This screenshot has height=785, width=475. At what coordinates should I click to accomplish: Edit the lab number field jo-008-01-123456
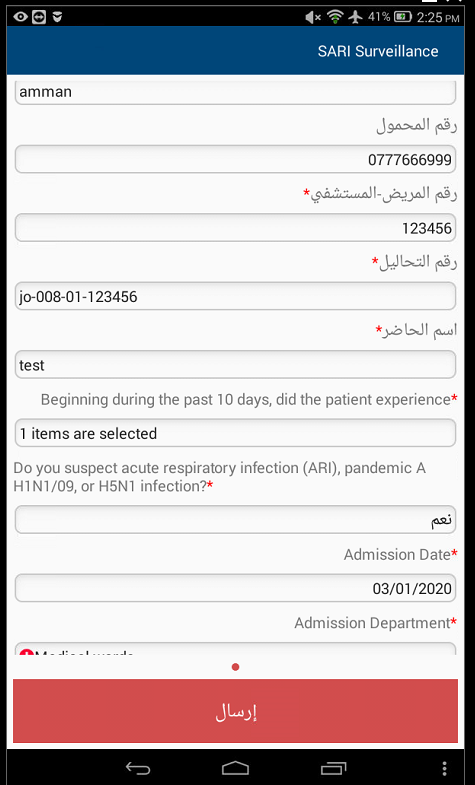click(x=235, y=296)
